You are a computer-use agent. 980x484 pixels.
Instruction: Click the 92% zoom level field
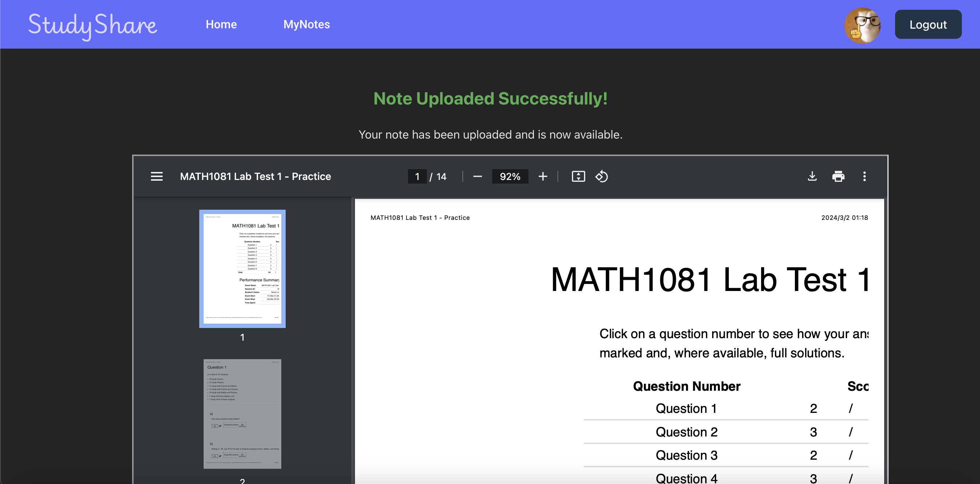[x=510, y=176]
